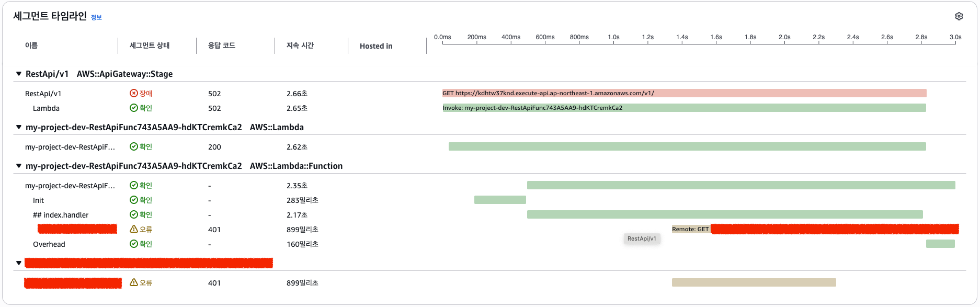Click the 확인 status icon in Lambda row
980x307 pixels.
[134, 108]
